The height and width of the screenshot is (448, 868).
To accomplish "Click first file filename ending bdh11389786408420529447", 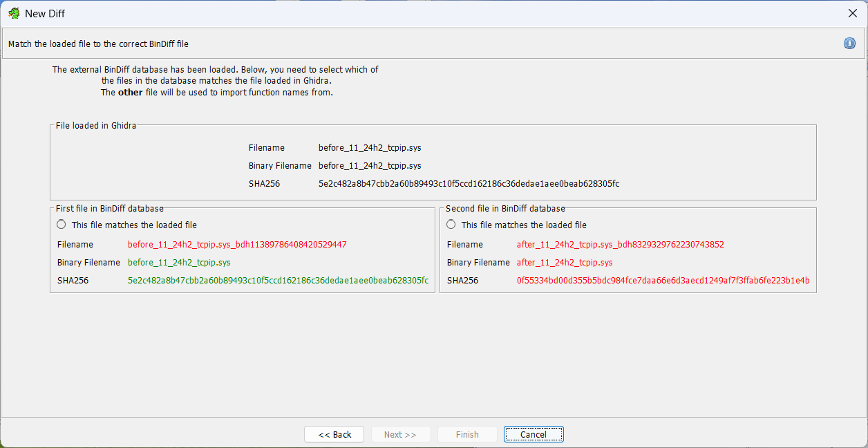I will [237, 245].
